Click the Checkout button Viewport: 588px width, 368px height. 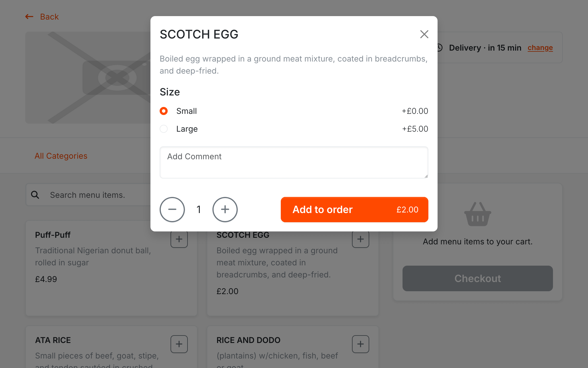coord(477,278)
